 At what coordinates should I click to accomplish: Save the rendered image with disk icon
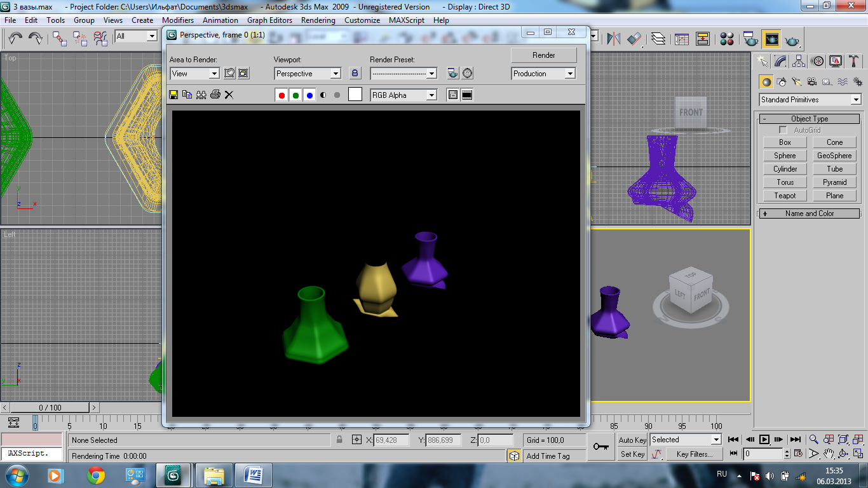coord(173,95)
